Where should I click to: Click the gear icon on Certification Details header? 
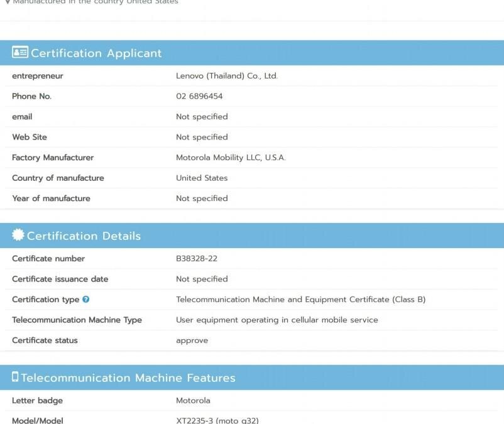tap(17, 235)
